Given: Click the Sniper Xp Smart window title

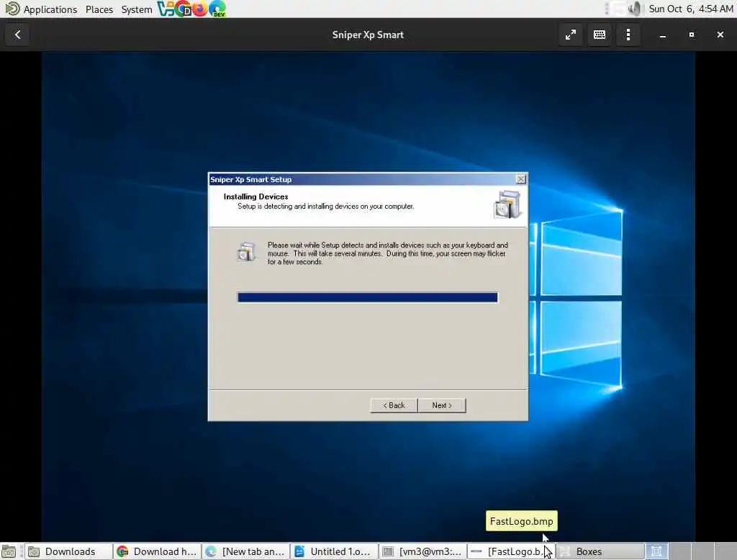Looking at the screenshot, I should pos(368,35).
